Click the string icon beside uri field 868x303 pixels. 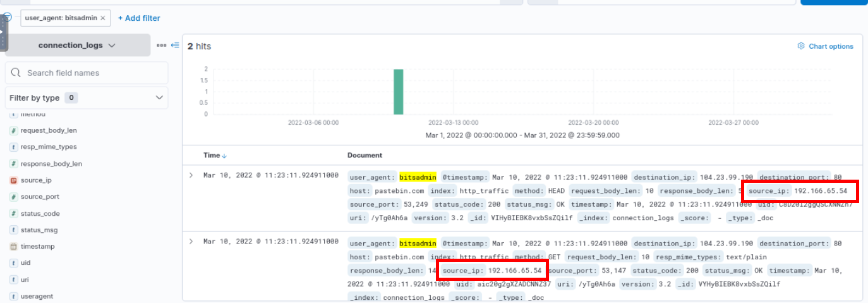tap(13, 279)
